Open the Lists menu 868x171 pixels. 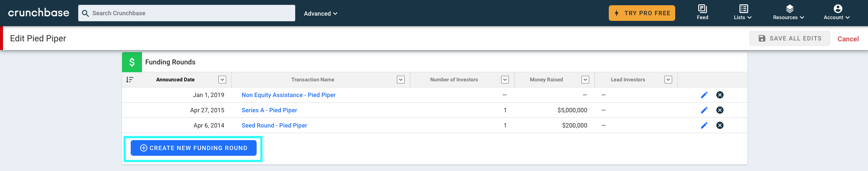point(743,12)
